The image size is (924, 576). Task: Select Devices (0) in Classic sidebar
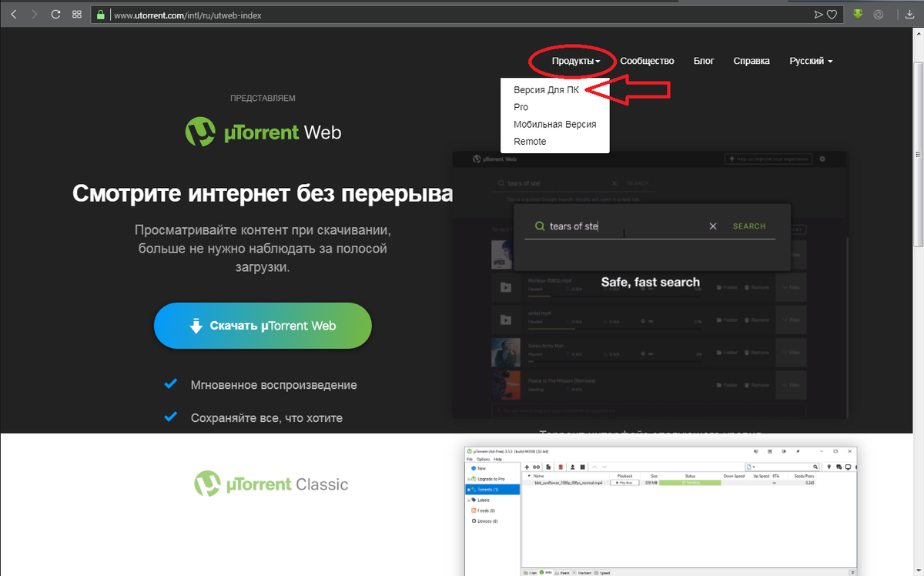[x=487, y=521]
